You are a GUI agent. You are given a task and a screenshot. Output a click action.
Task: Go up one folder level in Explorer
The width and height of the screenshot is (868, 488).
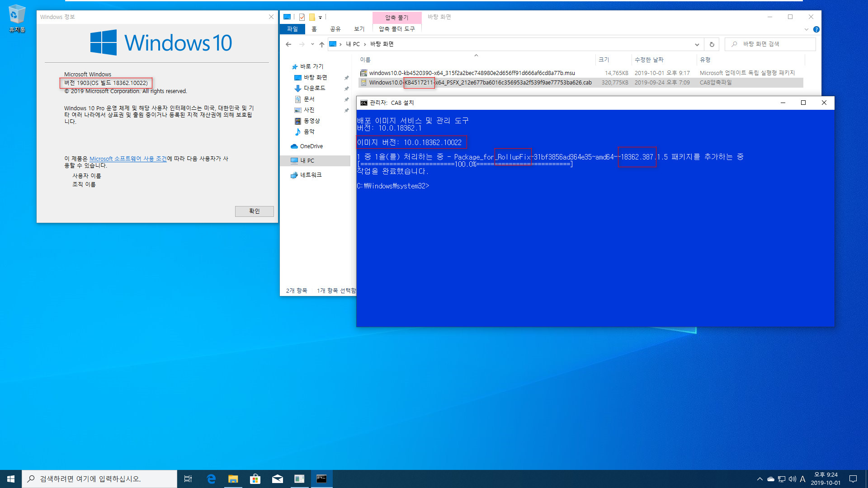(x=322, y=44)
